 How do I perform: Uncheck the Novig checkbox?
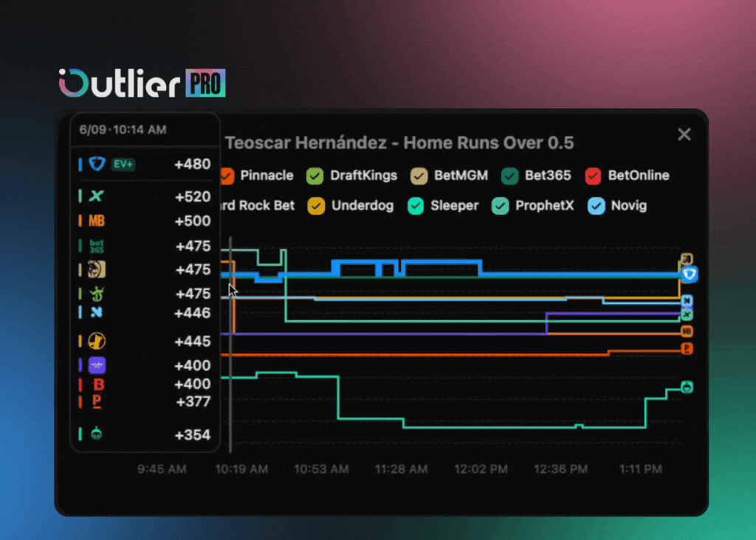[596, 206]
